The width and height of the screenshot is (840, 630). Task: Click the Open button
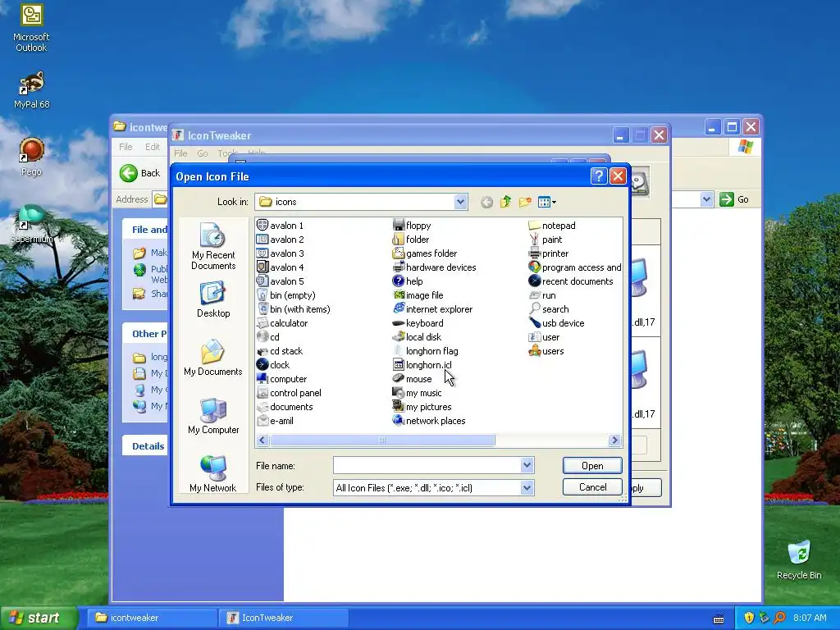[x=592, y=466]
